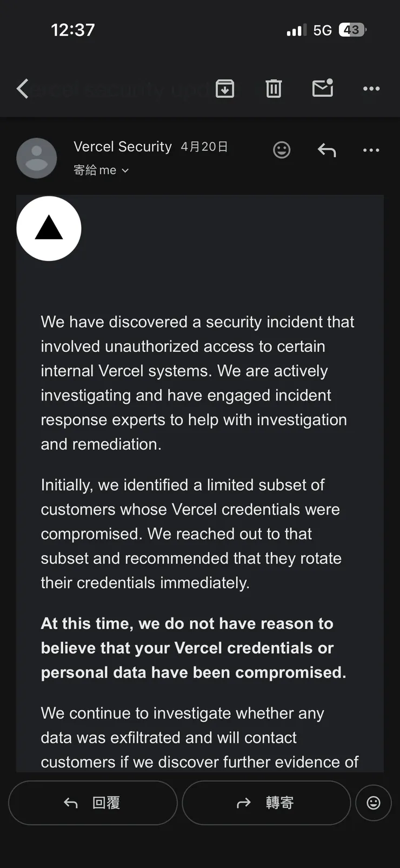Image resolution: width=400 pixels, height=868 pixels.
Task: Open the chevron next to 4月20日 sender row
Action: tap(125, 170)
